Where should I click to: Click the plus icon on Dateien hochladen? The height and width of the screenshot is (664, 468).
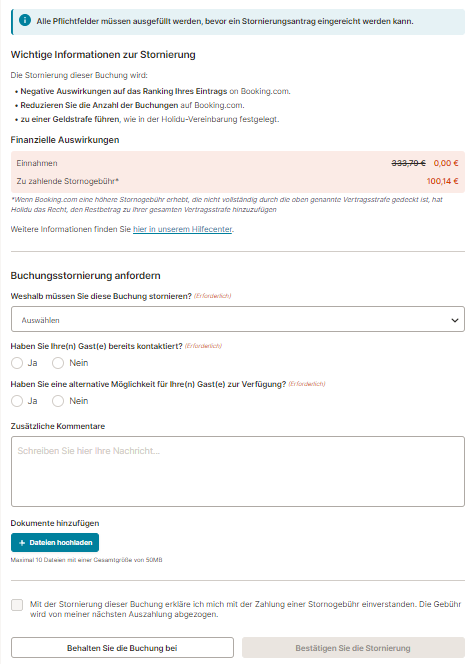pyautogui.click(x=22, y=542)
